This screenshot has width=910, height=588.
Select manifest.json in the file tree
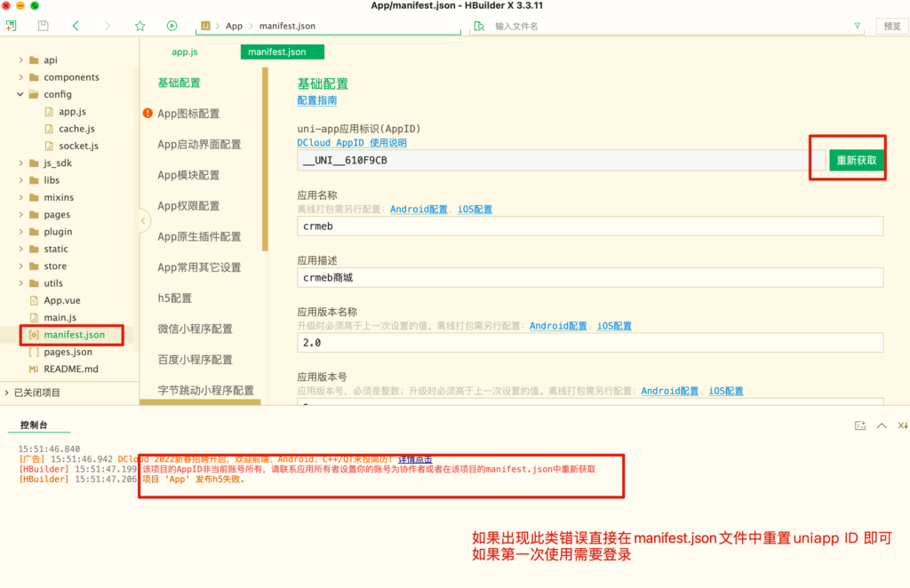point(75,335)
